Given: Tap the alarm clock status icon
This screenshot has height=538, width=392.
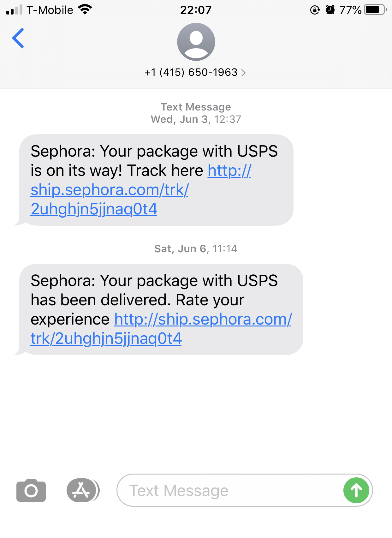Looking at the screenshot, I should point(330,10).
